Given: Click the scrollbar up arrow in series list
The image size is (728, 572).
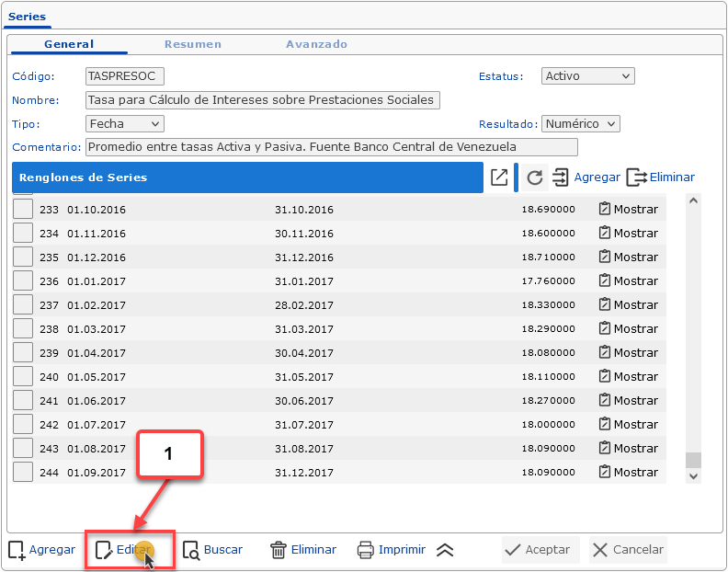Looking at the screenshot, I should pyautogui.click(x=694, y=200).
